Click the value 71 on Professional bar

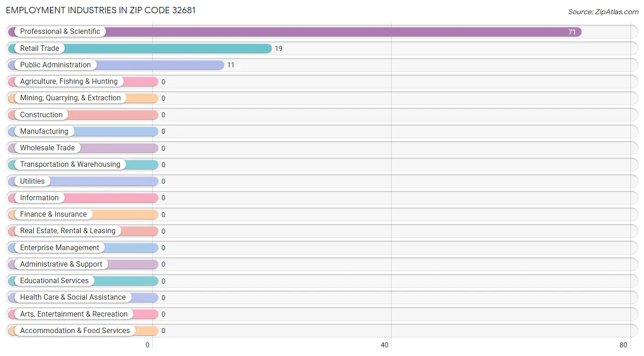coord(572,32)
